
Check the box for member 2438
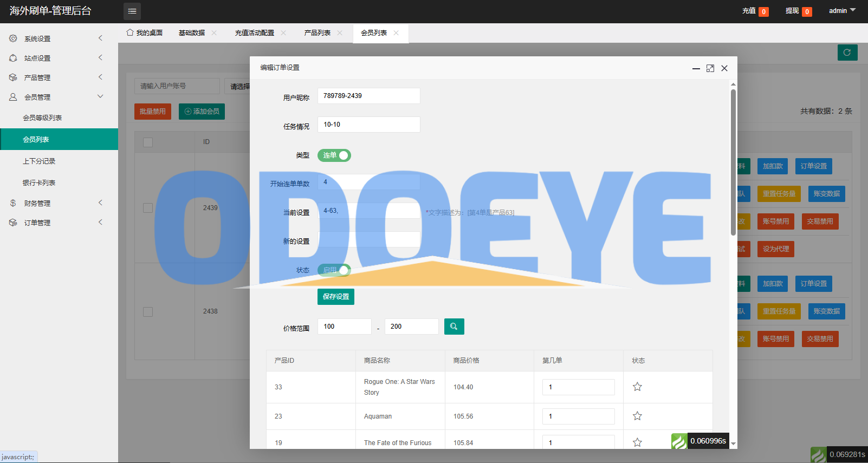click(x=148, y=312)
